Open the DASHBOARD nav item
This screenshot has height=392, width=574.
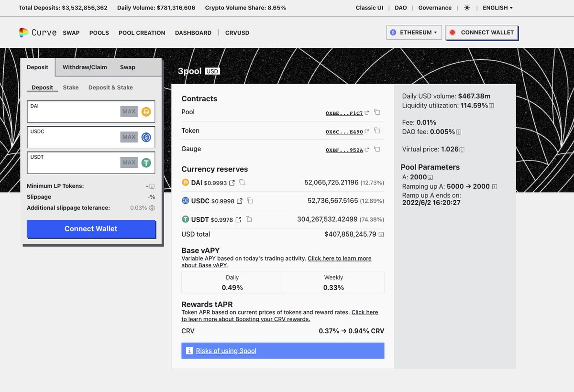[193, 33]
